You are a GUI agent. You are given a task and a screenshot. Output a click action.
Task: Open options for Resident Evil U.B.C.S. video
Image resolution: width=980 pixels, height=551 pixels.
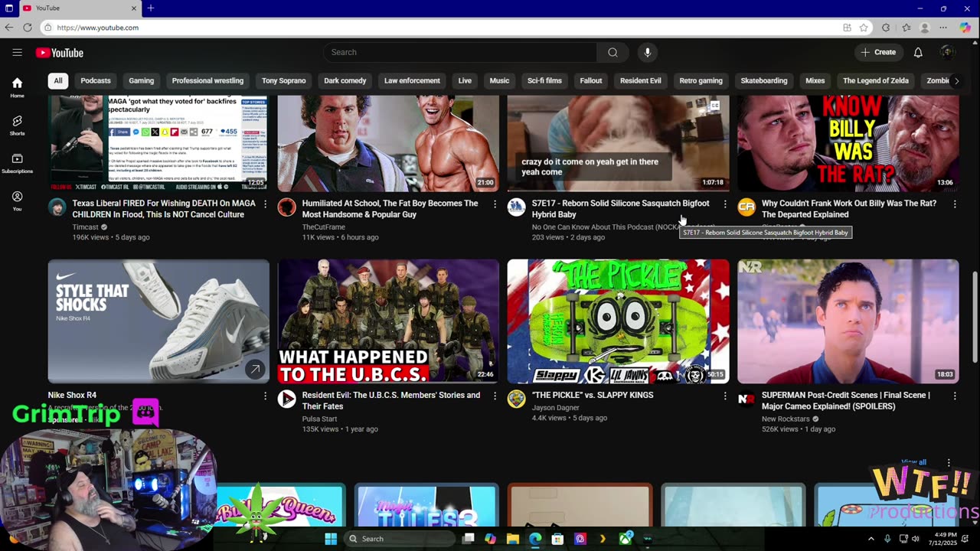(x=495, y=396)
